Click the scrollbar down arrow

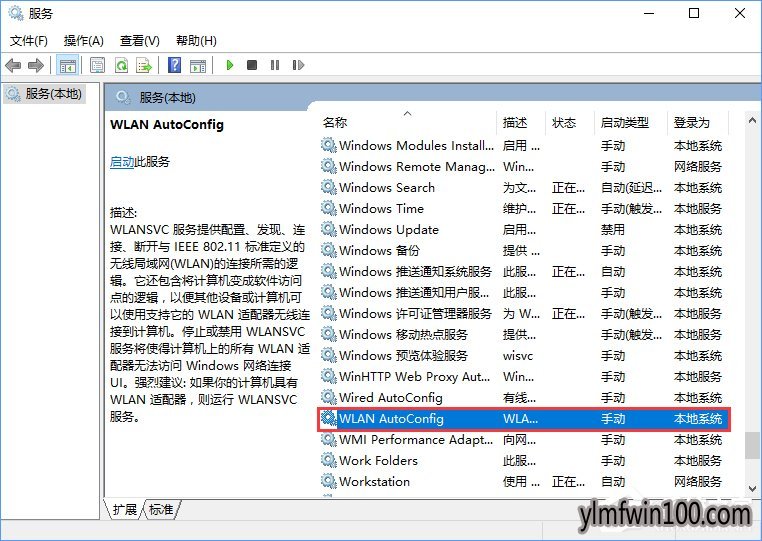(752, 489)
